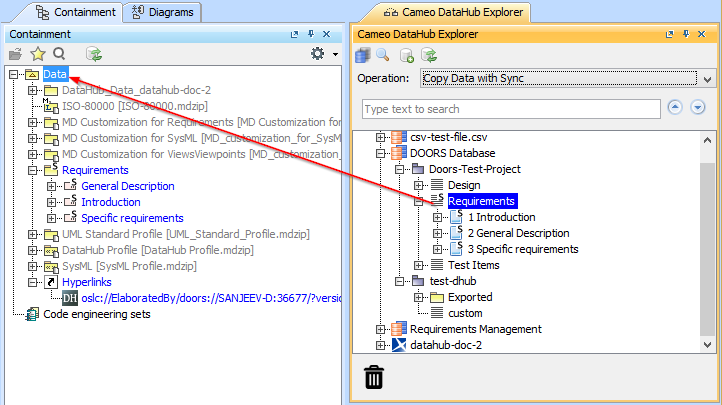Click the DataHub Profile package icon
The height and width of the screenshot is (405, 722).
51,250
